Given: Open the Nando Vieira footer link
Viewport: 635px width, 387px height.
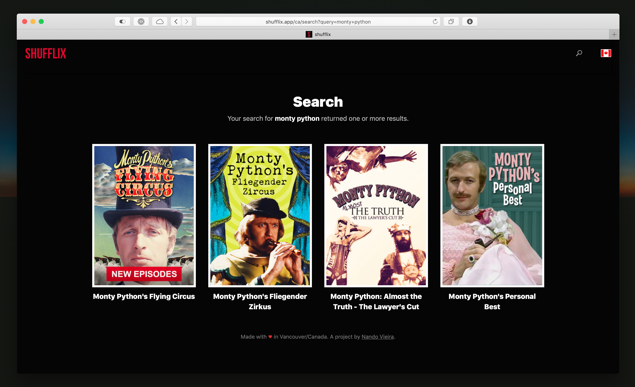Looking at the screenshot, I should [377, 337].
